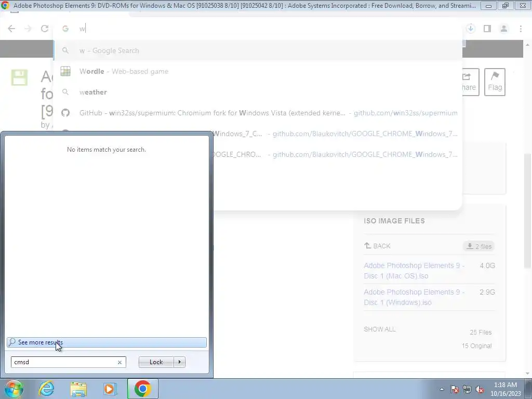Open Windows Explorer from the taskbar

click(78, 389)
